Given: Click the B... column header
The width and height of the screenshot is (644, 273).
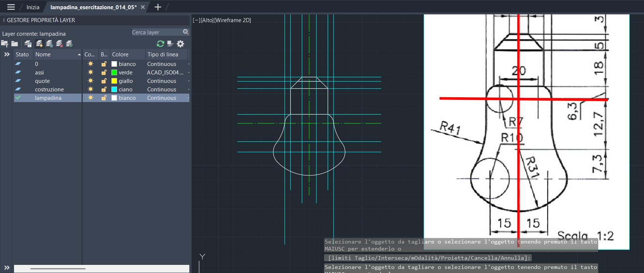Looking at the screenshot, I should coord(104,54).
